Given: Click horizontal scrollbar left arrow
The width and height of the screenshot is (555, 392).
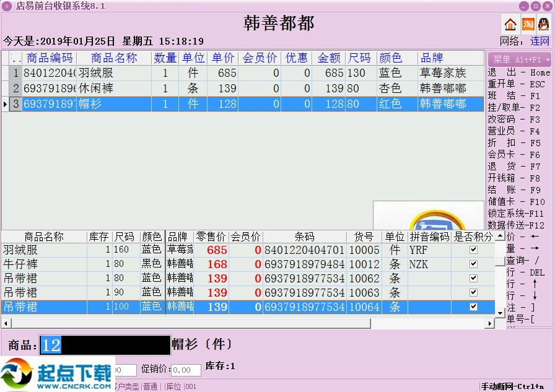Looking at the screenshot, I should pyautogui.click(x=6, y=323).
